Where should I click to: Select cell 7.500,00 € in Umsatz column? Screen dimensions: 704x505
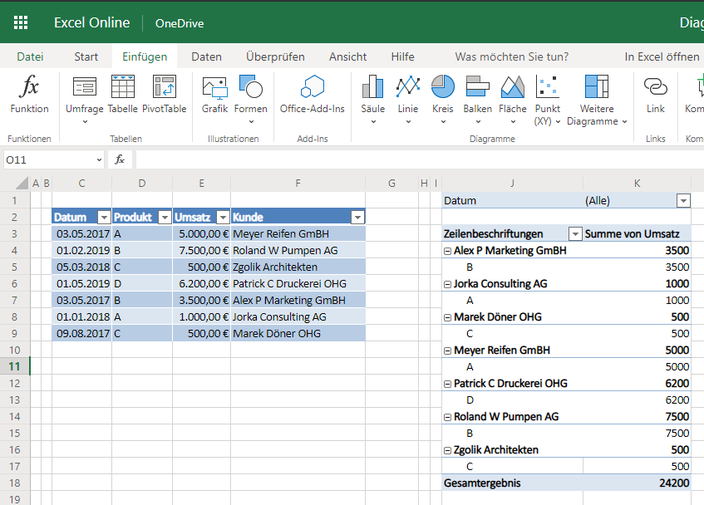(202, 250)
